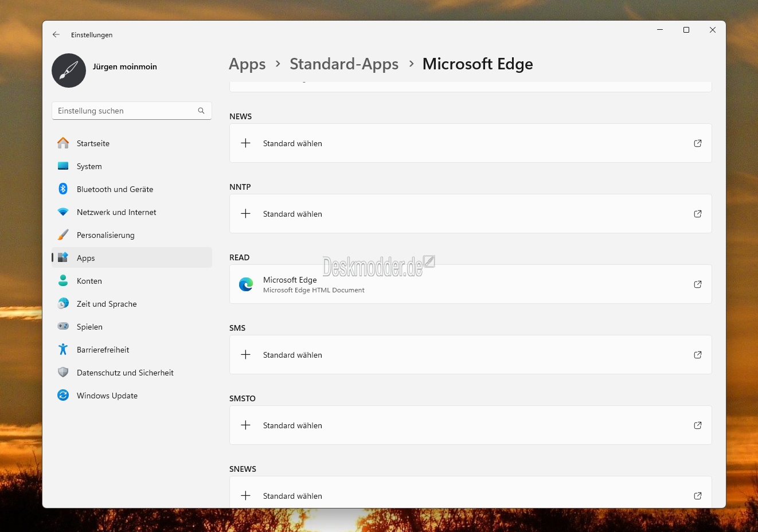Click the plus icon under SNEWS
The image size is (758, 532).
(x=245, y=496)
